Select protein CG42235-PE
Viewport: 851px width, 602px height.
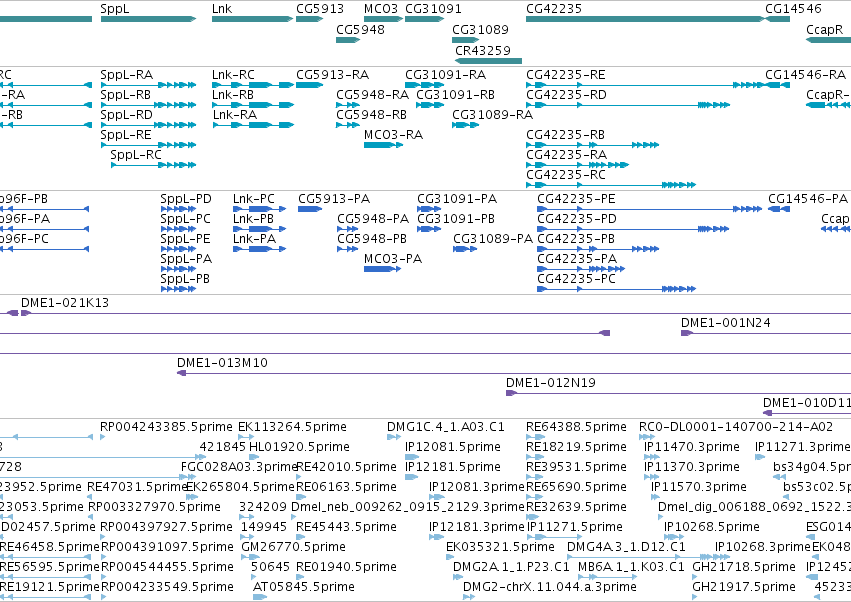(x=576, y=199)
